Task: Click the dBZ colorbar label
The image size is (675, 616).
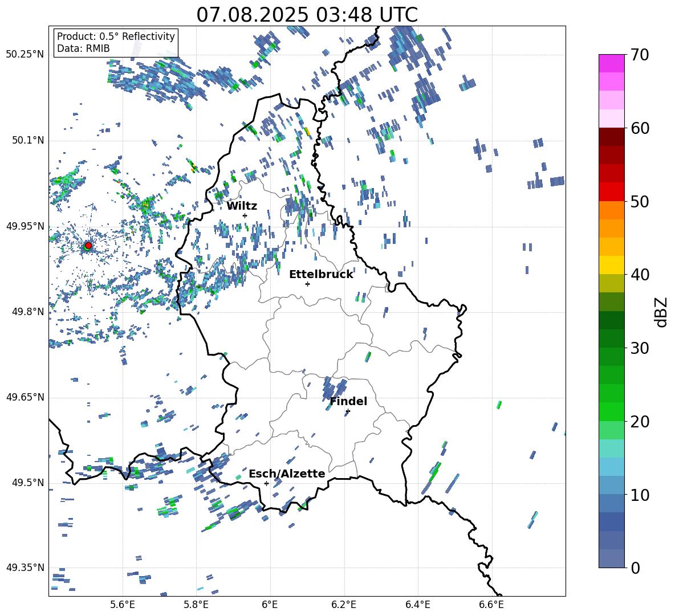Action: pos(661,312)
